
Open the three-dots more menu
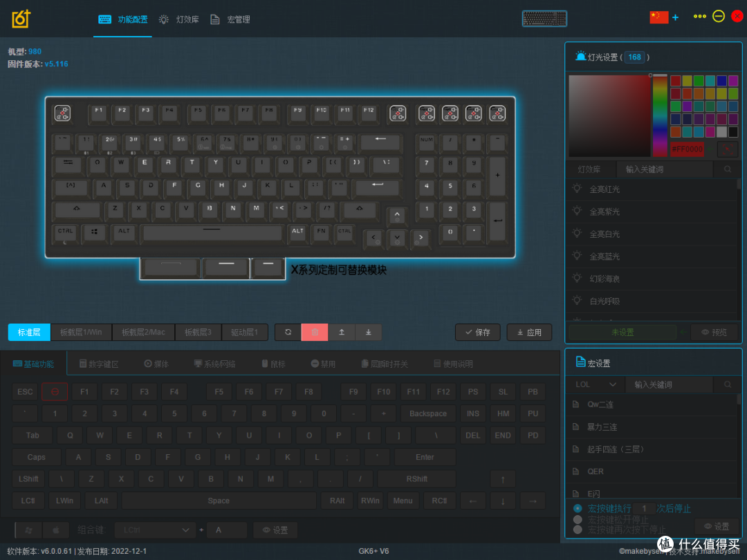[699, 17]
